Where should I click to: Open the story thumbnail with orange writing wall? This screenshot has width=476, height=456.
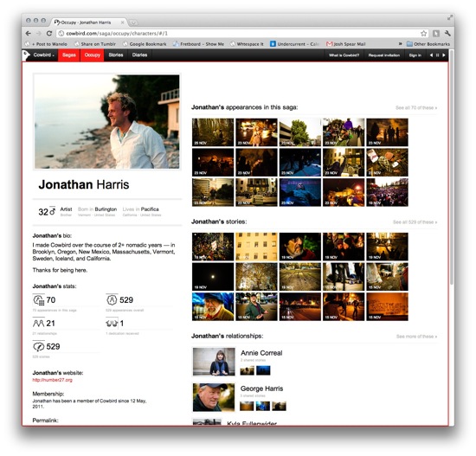[387, 306]
